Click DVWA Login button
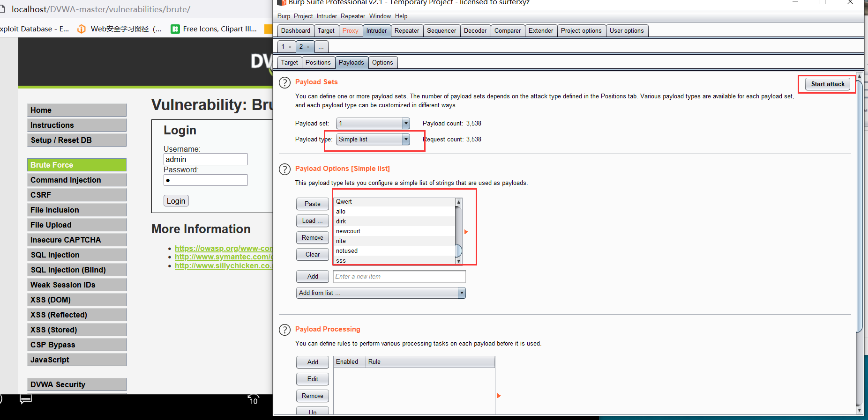The width and height of the screenshot is (868, 420). (x=176, y=201)
